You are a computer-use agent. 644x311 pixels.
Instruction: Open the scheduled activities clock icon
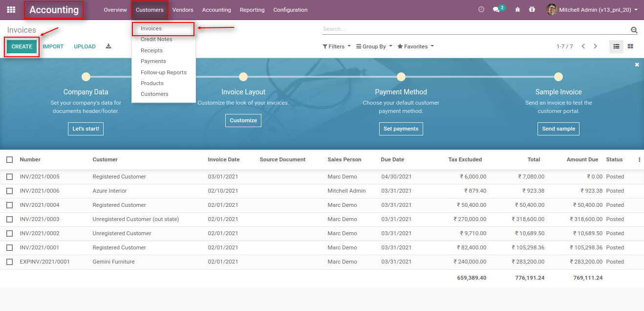click(481, 9)
